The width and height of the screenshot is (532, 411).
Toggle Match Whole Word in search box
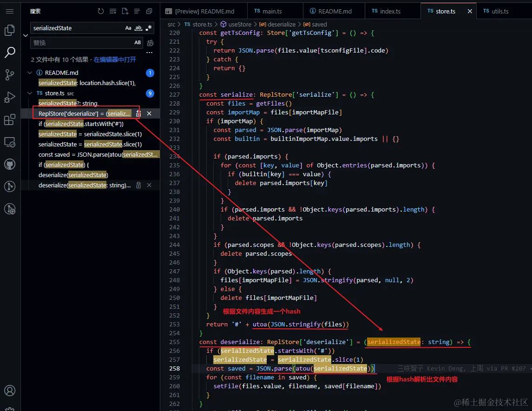[138, 28]
